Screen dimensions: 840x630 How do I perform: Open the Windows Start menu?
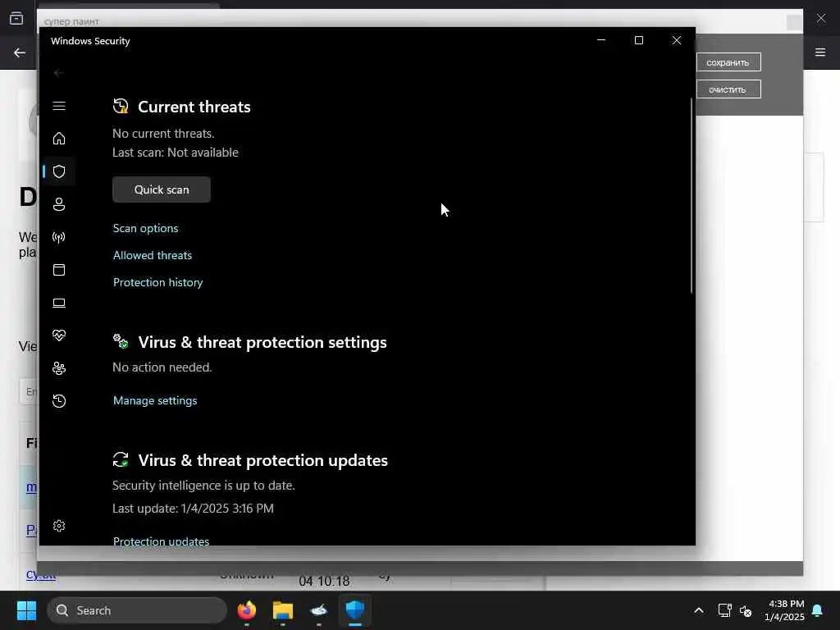(x=26, y=610)
